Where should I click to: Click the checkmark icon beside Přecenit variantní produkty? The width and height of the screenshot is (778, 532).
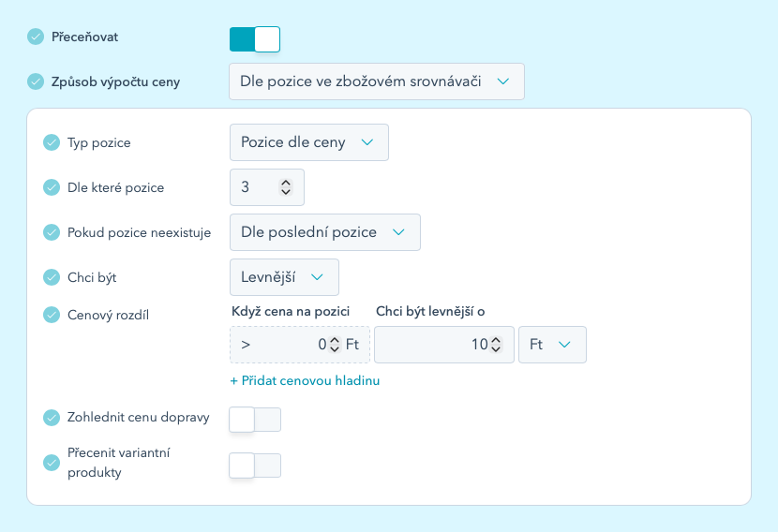coord(52,463)
